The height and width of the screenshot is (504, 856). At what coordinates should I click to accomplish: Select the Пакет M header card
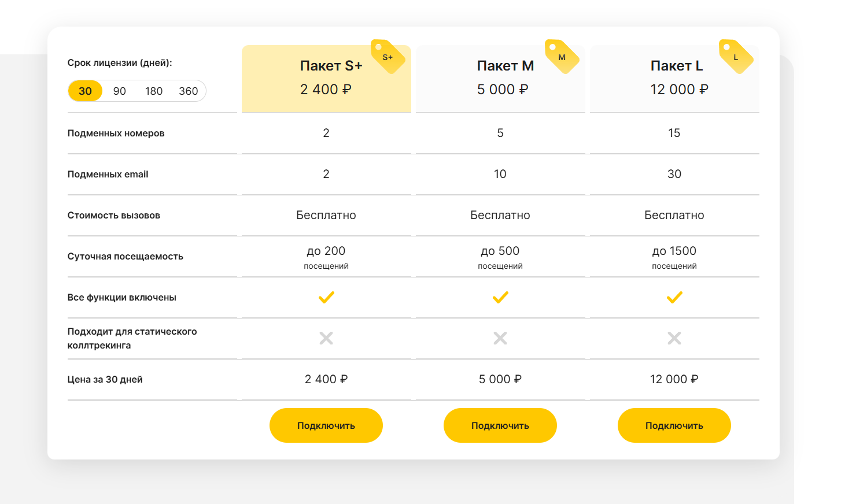(x=500, y=79)
